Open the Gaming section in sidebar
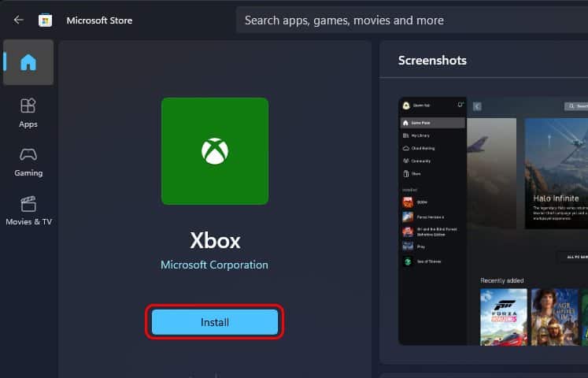This screenshot has height=378, width=588. click(x=28, y=162)
